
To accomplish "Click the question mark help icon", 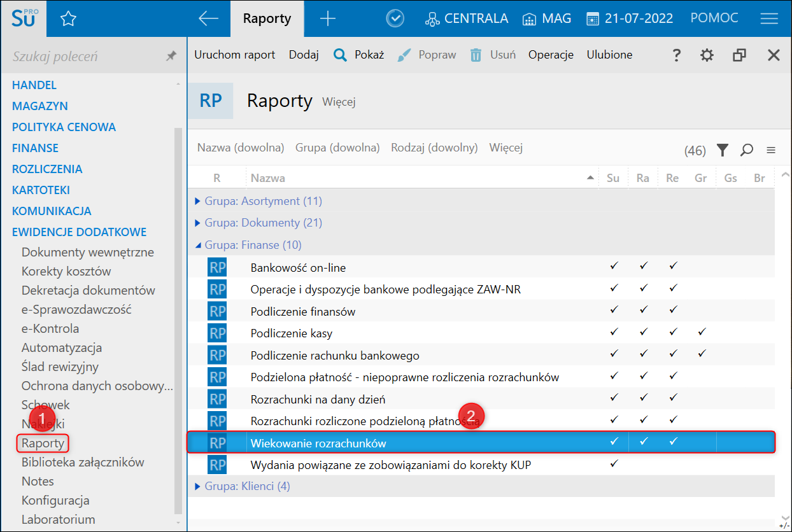I will [x=677, y=55].
